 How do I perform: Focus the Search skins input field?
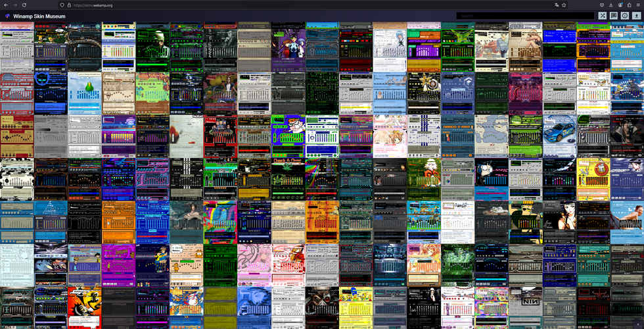[525, 16]
